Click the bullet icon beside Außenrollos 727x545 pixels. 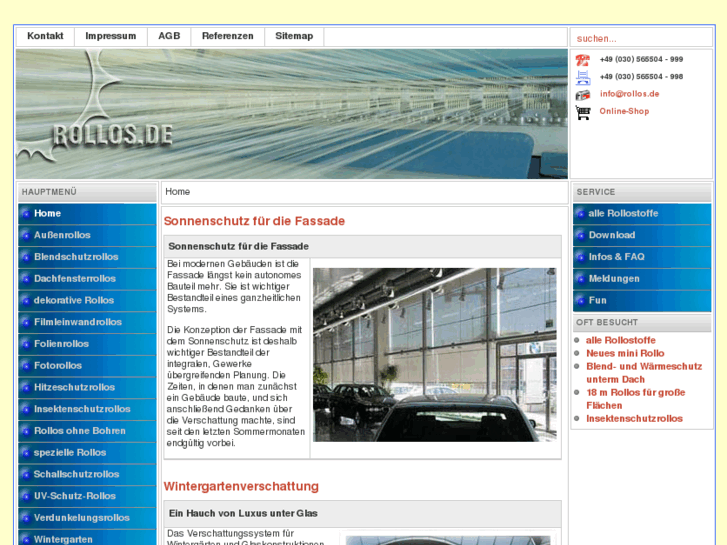26,236
